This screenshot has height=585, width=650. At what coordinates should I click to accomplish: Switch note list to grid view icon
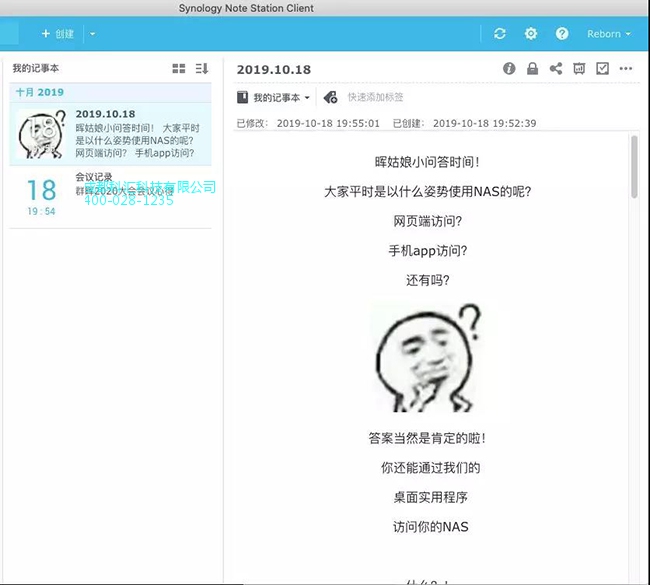coord(179,68)
